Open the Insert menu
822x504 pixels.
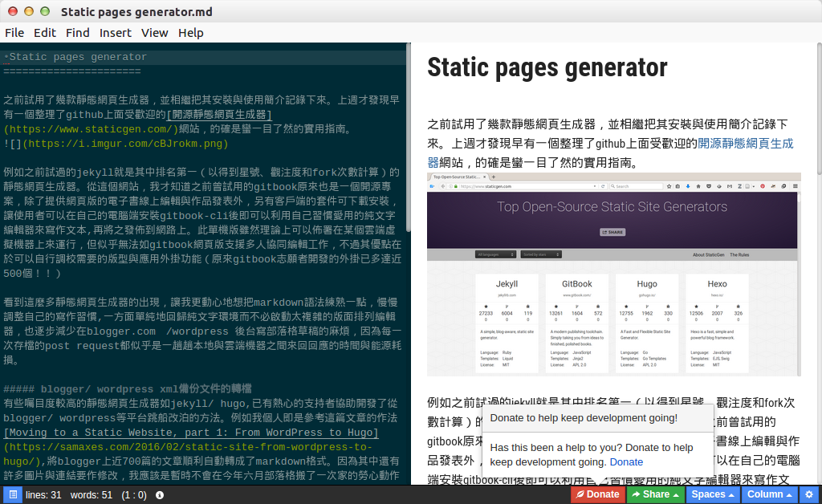point(116,33)
